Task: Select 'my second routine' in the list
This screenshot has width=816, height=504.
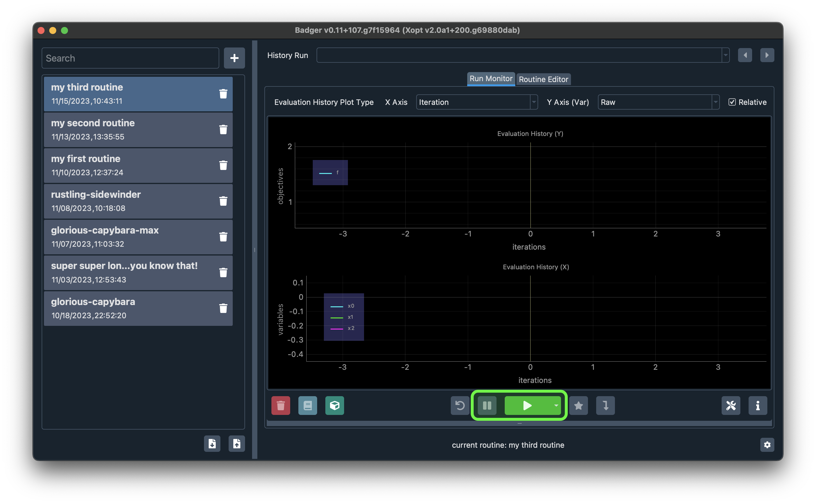Action: pos(138,129)
